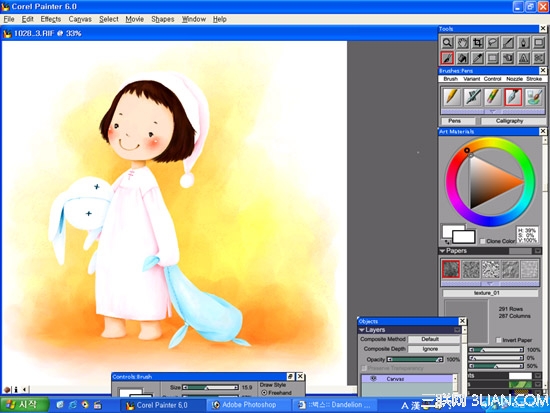550x413 pixels.
Task: Enable the Clone Color checkbox
Action: coord(483,241)
